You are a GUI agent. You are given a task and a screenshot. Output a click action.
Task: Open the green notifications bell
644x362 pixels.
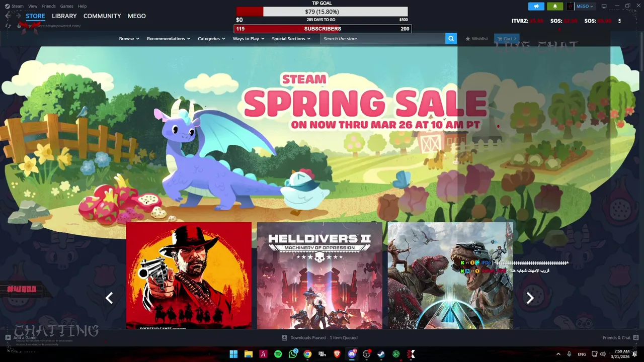tap(555, 6)
